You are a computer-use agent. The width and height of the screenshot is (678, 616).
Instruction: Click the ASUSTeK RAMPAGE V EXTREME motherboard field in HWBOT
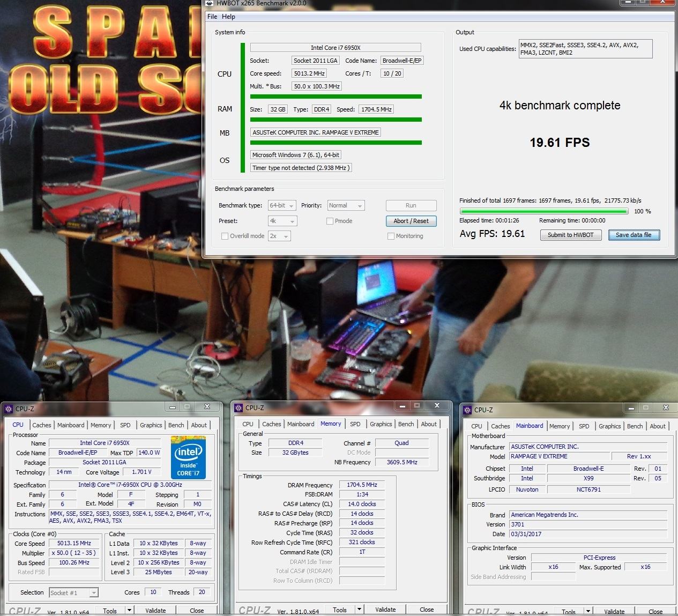tap(316, 132)
